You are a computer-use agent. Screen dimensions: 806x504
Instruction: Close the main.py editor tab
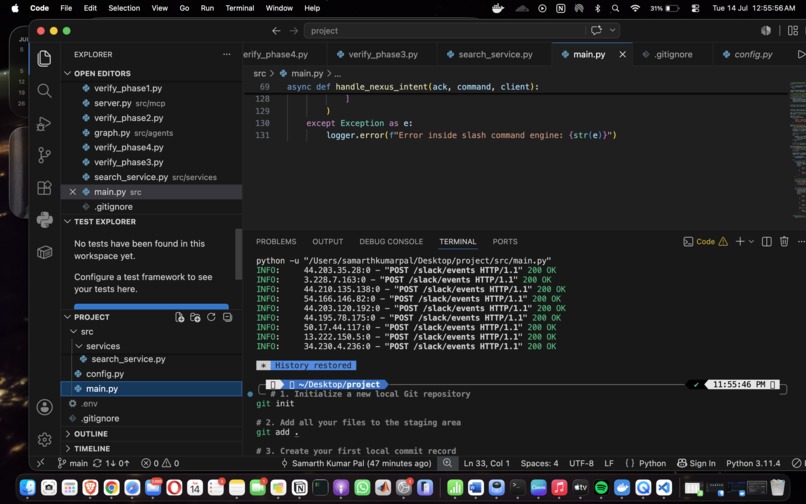click(622, 55)
